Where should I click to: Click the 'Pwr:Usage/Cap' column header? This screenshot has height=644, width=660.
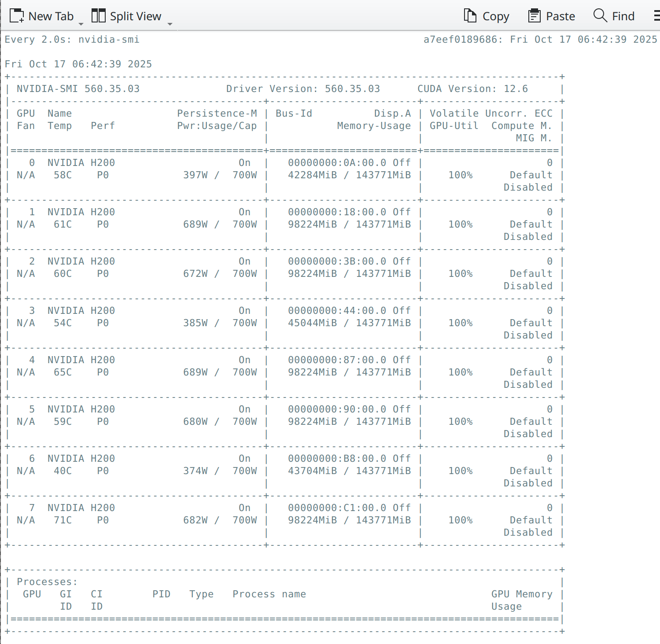tap(217, 126)
